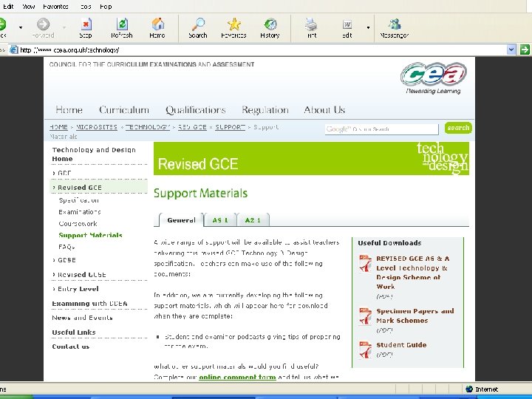Open the online comment form link

click(237, 377)
